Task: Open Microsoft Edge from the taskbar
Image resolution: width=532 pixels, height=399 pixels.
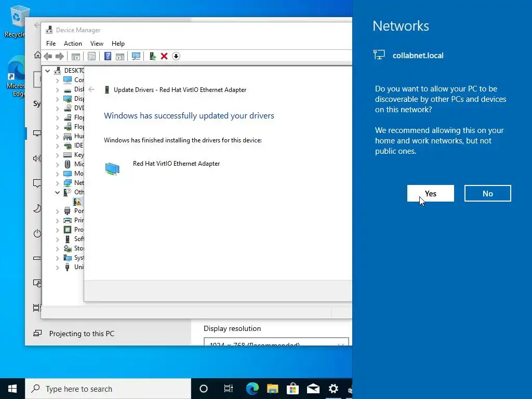Action: tap(252, 389)
